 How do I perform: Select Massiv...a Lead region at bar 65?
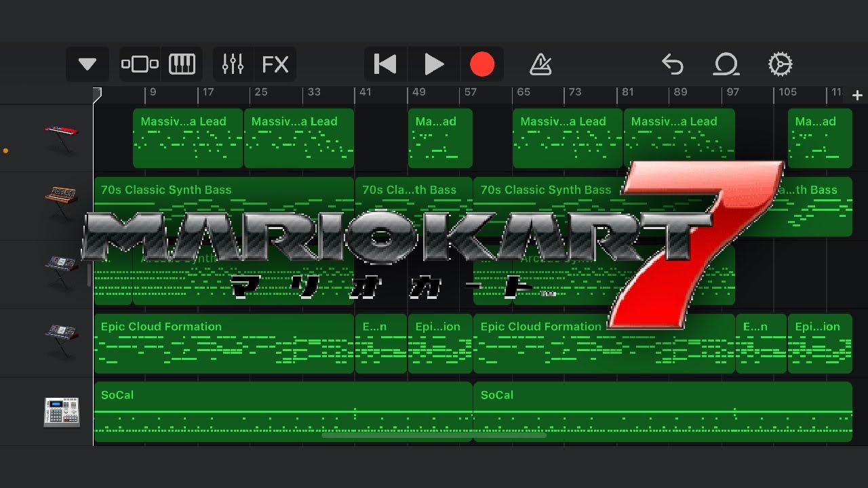tap(568, 138)
